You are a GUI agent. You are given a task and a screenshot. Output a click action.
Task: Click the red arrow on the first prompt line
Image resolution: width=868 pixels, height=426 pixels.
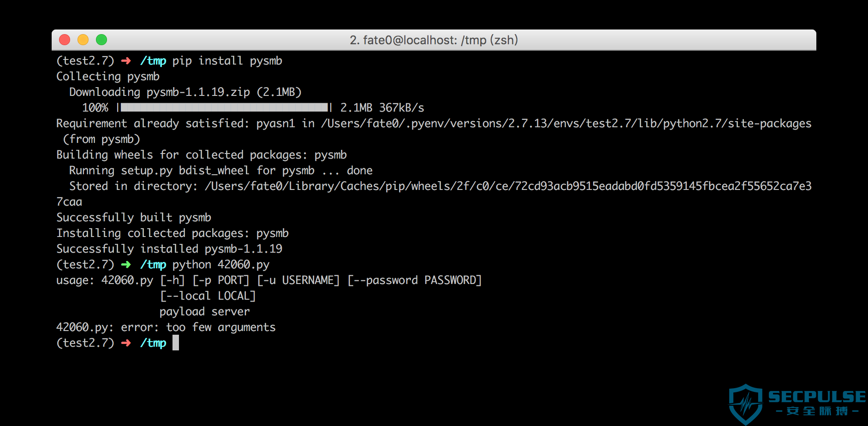126,61
